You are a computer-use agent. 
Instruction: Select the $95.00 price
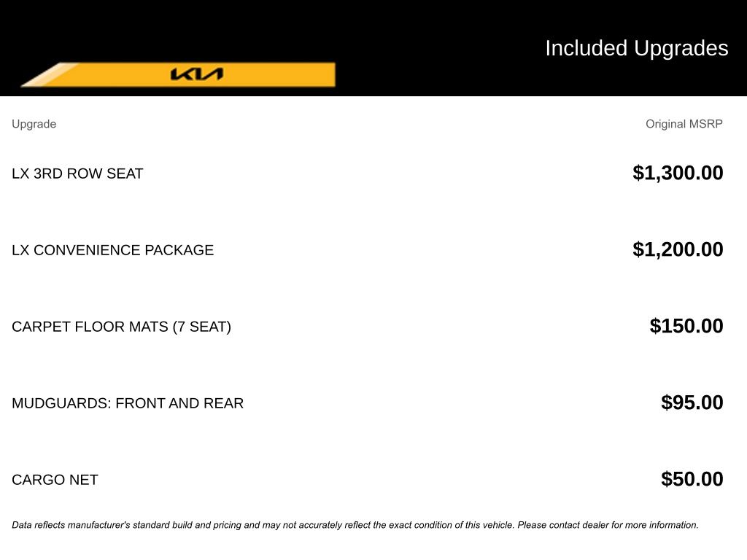click(x=692, y=402)
